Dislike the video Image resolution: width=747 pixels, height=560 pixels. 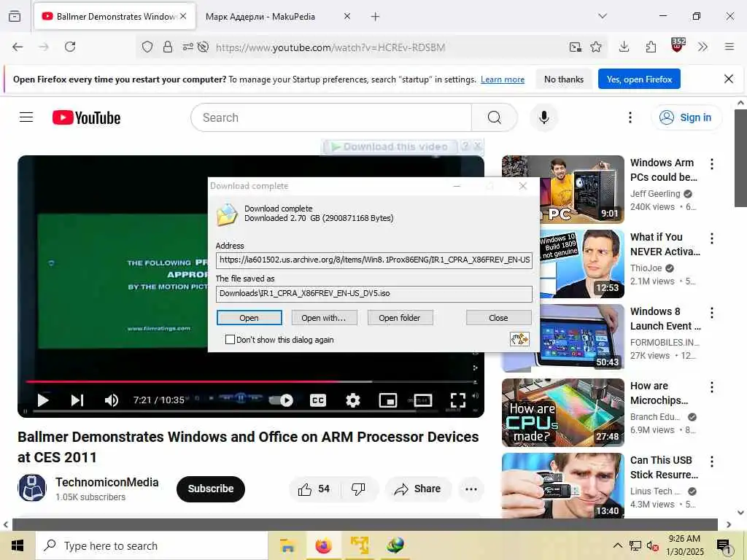click(x=358, y=489)
